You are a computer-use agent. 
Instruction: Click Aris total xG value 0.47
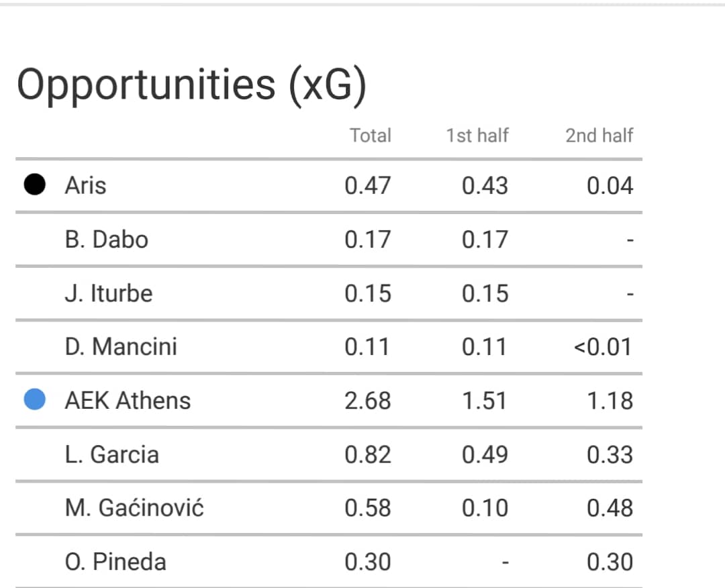click(368, 185)
